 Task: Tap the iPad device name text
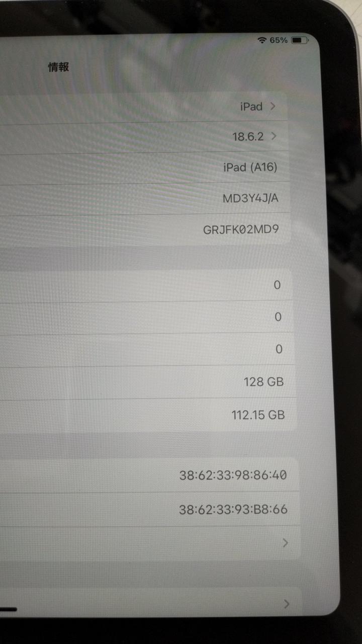[x=251, y=107]
